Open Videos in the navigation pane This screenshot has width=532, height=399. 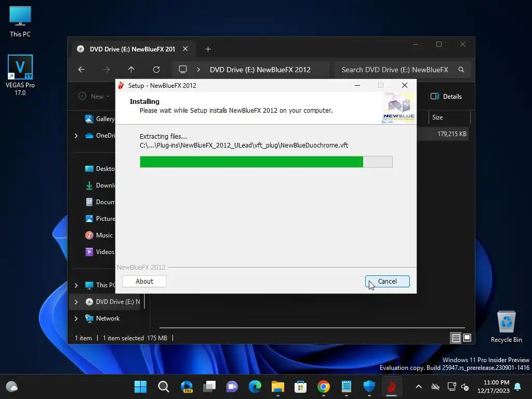[99, 252]
